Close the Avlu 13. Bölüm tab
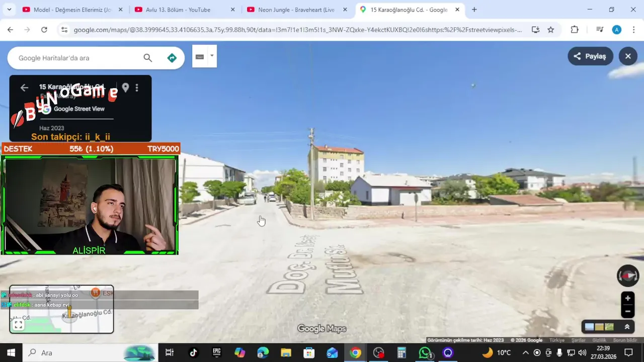The height and width of the screenshot is (362, 644). tap(232, 10)
